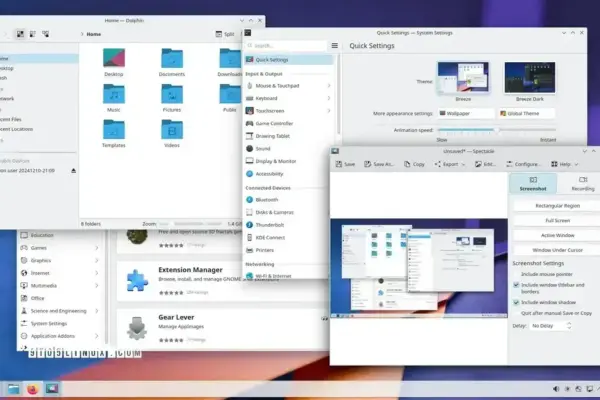Open the Videos folder in Dolphin
The height and width of the screenshot is (400, 600).
coord(172,134)
